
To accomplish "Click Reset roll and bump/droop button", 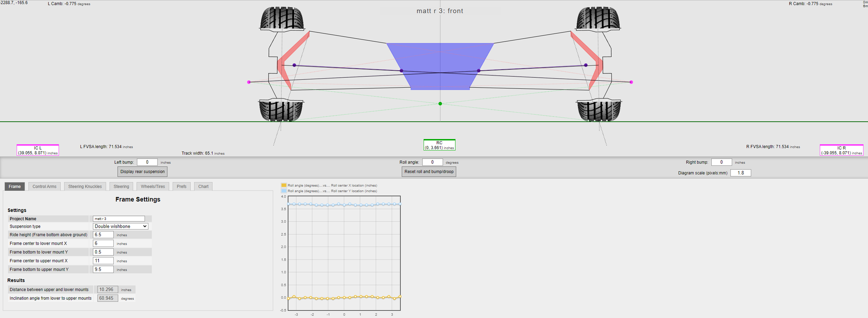I will pos(429,172).
